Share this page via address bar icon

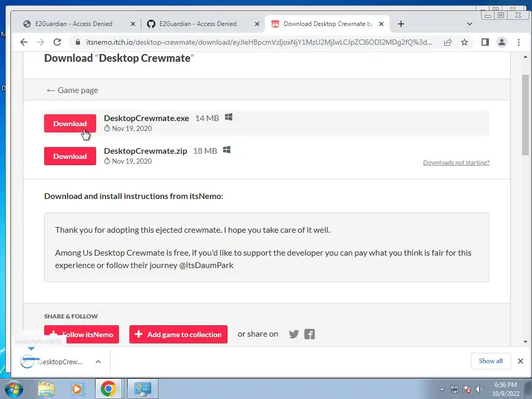pos(448,42)
